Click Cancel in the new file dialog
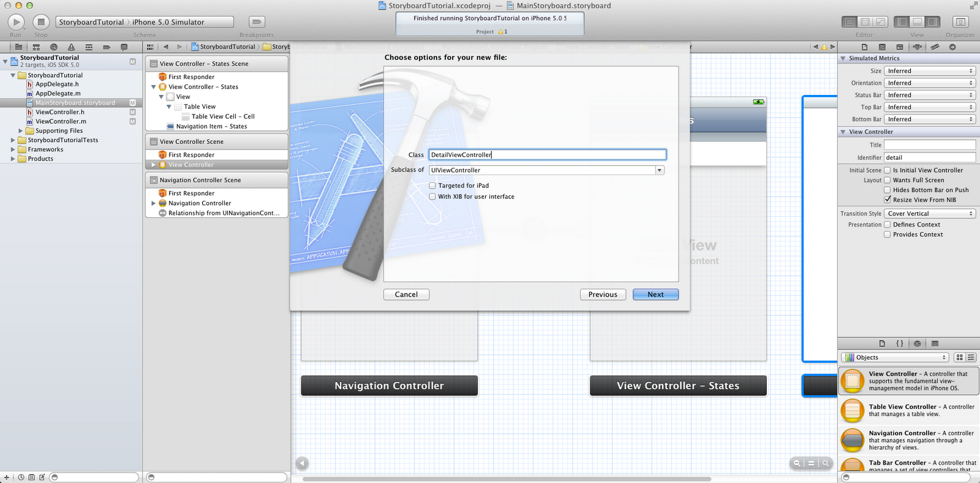Image resolution: width=980 pixels, height=483 pixels. coord(406,294)
